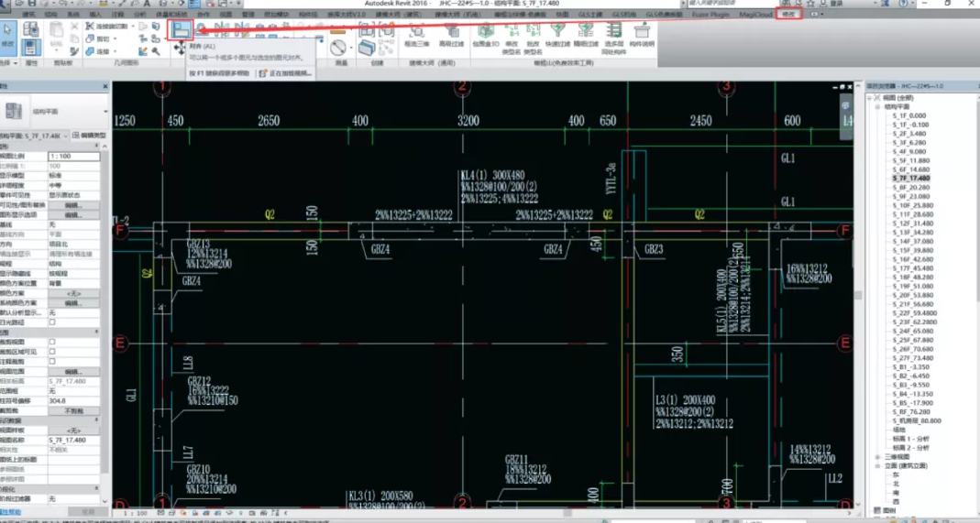The width and height of the screenshot is (980, 523).
Task: Click the 框选三维 icon
Action: point(417,33)
